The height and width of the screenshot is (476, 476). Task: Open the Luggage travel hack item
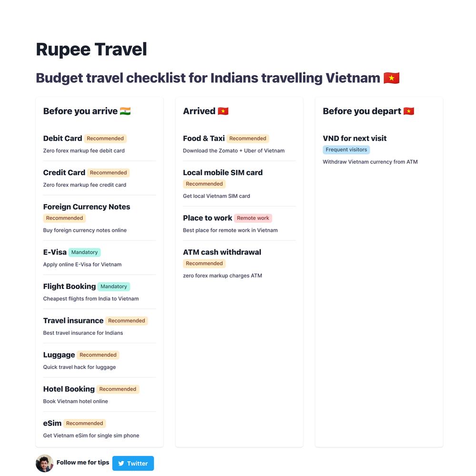coord(99,361)
